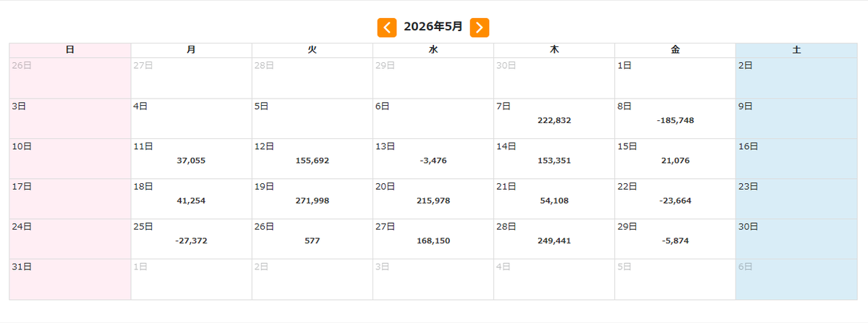The width and height of the screenshot is (868, 323).
Task: Select the 10日 Sunday date label
Action: [x=22, y=146]
